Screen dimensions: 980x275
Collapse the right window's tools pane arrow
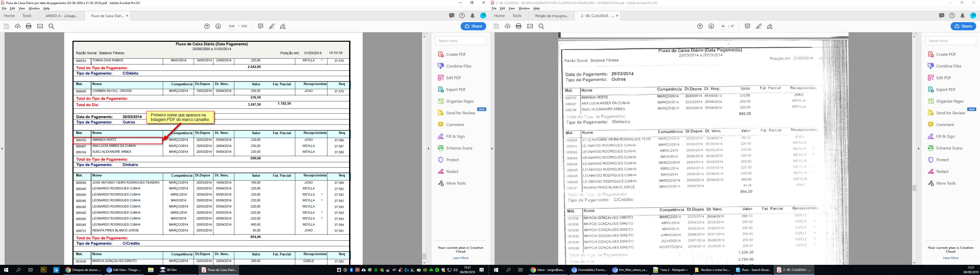[918, 148]
